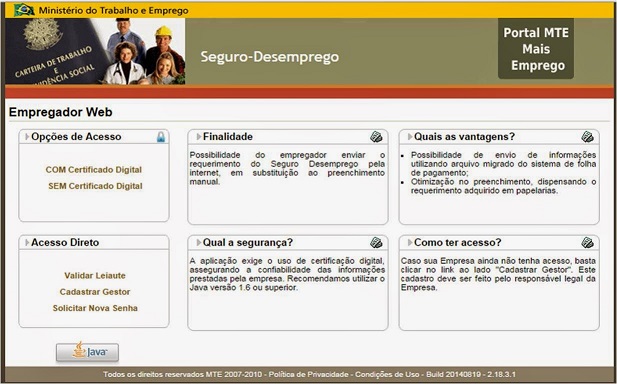
Task: Click the Seguro-Desemprego banner title
Action: (270, 57)
